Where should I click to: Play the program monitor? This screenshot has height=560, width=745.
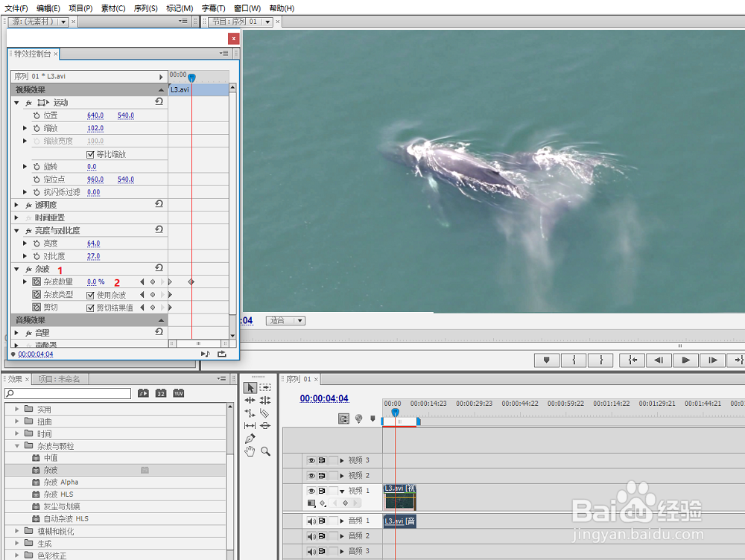tap(685, 360)
